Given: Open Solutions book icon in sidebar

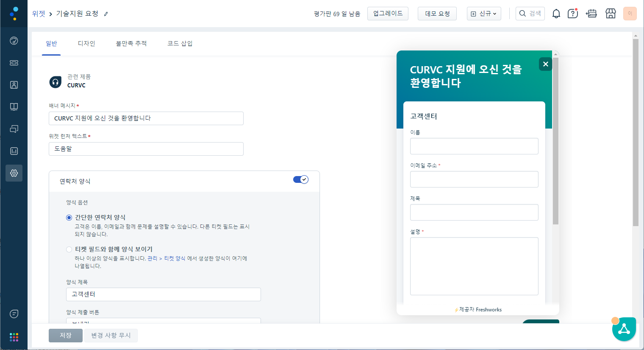Looking at the screenshot, I should pyautogui.click(x=14, y=107).
